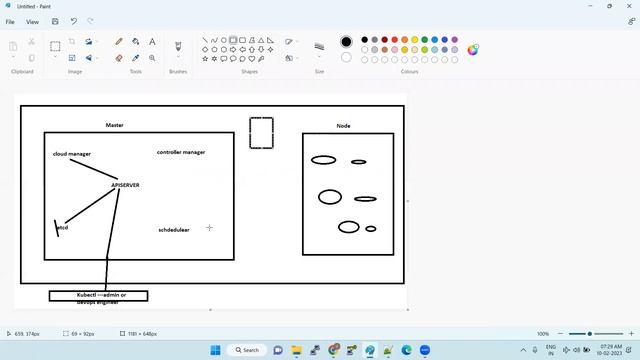
Task: Click the zoom slider handle
Action: pyautogui.click(x=590, y=334)
